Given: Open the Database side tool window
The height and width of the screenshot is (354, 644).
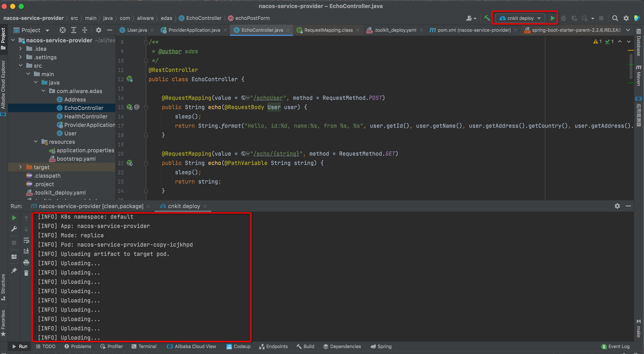Looking at the screenshot, I should [x=639, y=42].
